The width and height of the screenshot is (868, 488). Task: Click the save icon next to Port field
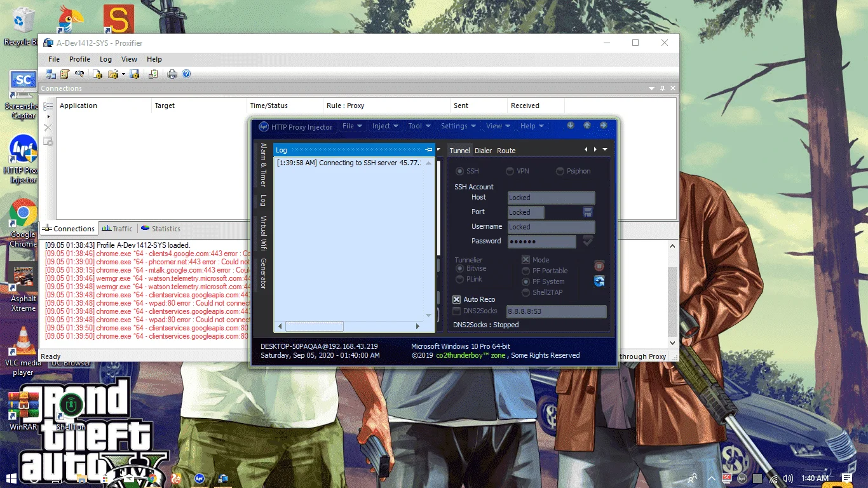(x=588, y=212)
